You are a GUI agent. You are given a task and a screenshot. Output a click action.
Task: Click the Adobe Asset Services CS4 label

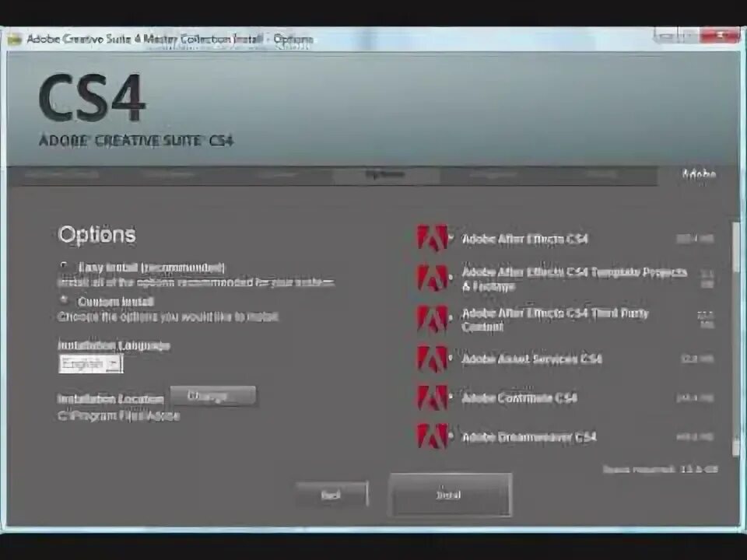(x=531, y=359)
